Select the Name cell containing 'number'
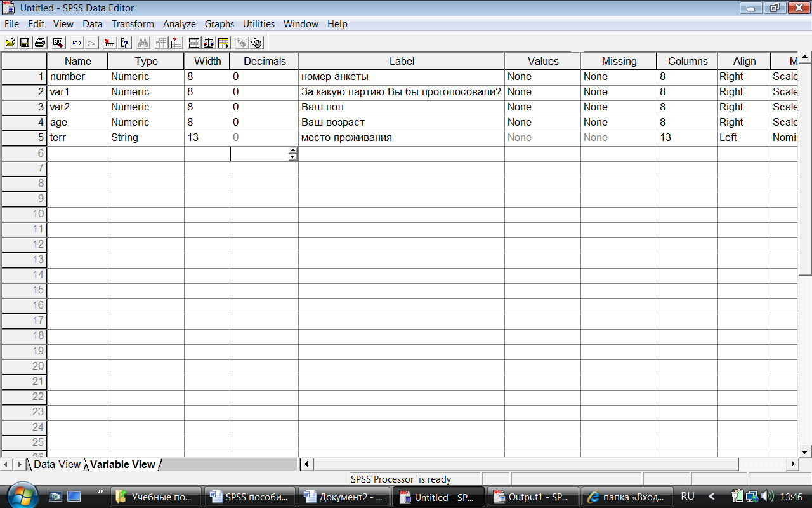Image resolution: width=812 pixels, height=508 pixels. (x=77, y=77)
